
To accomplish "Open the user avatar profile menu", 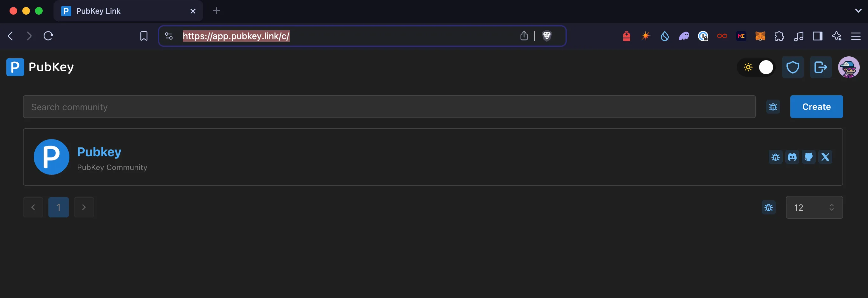I will coord(849,67).
